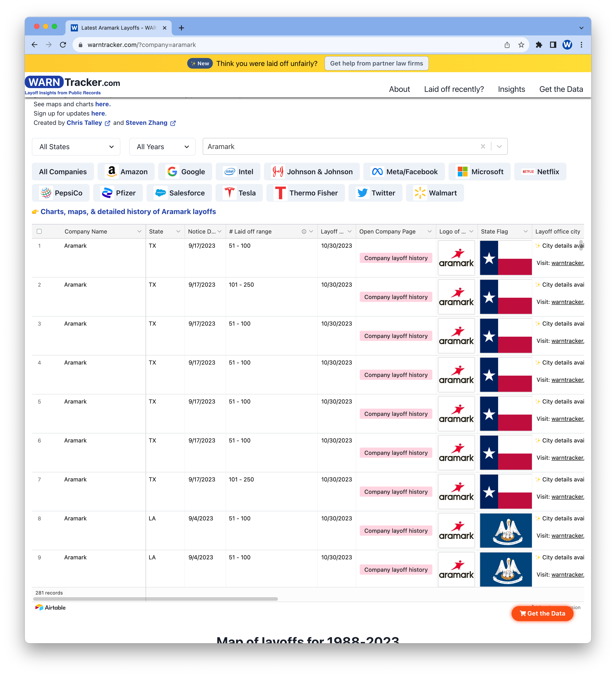Viewport: 616px width, 676px height.
Task: Open the Insights menu item
Action: pos(511,89)
